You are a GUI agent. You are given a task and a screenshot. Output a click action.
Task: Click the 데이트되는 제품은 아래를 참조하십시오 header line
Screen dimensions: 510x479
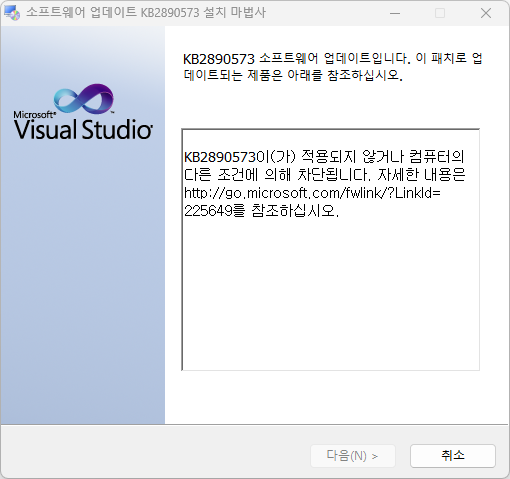click(293, 75)
